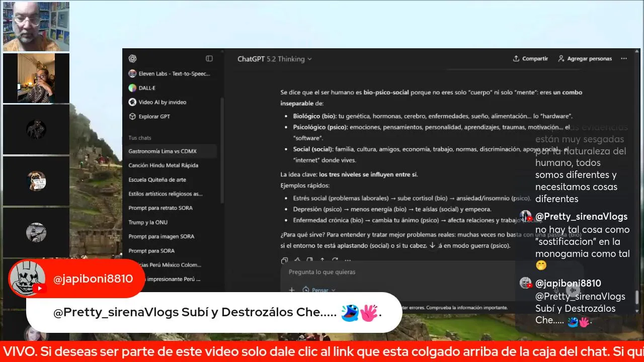The image size is (644, 362).
Task: Click the live chat overlay scrollbar
Action: tap(637, 298)
